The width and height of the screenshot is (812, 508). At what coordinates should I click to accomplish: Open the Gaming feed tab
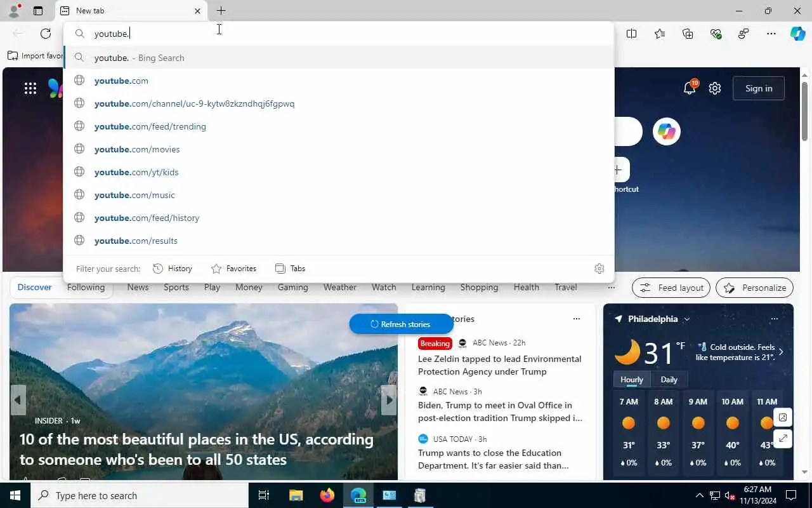click(292, 288)
